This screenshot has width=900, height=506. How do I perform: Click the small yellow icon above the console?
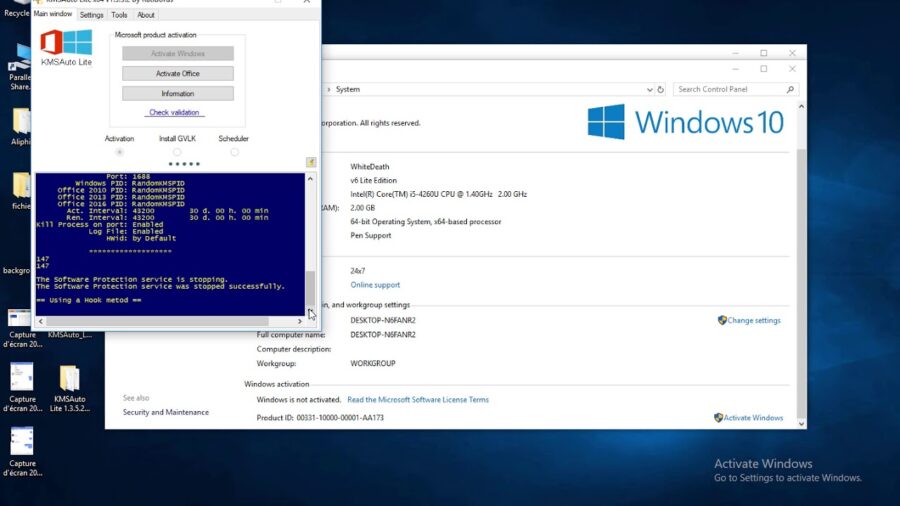(311, 162)
